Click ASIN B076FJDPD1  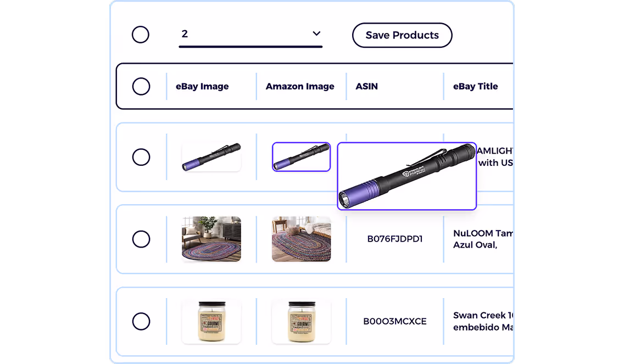[x=395, y=239]
